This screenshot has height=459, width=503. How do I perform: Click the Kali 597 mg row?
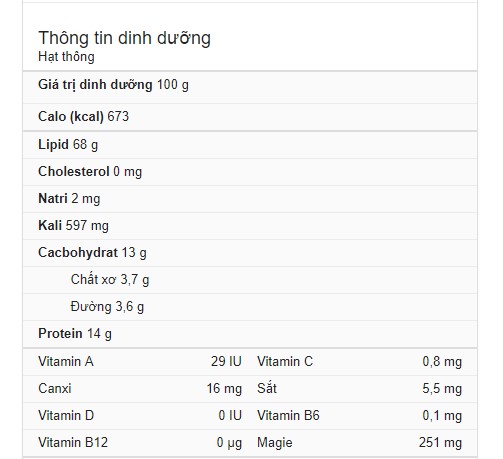tap(250, 226)
